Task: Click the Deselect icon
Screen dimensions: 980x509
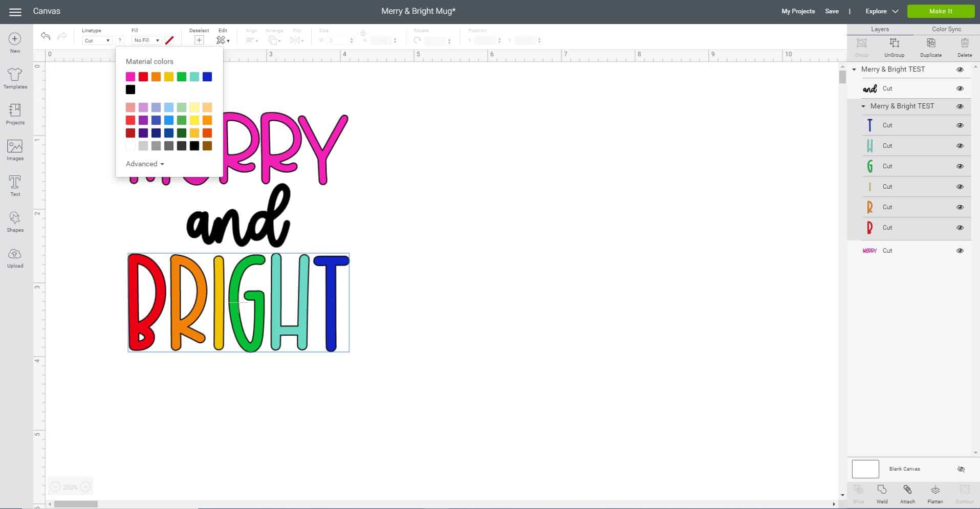Action: click(199, 40)
